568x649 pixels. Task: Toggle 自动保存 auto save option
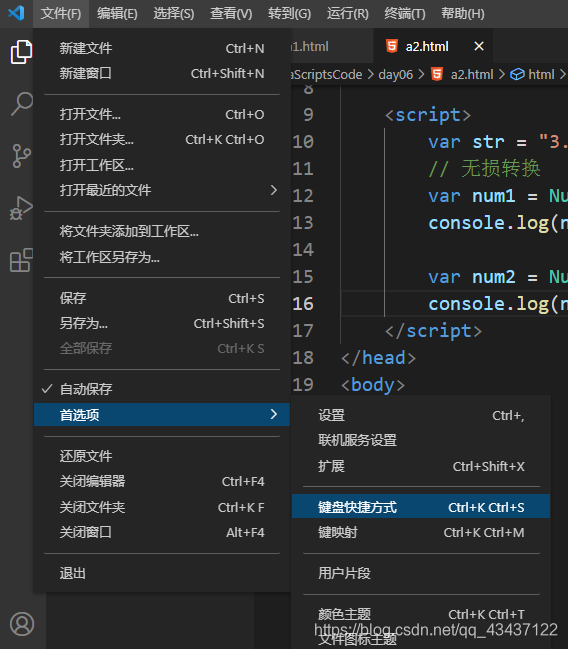coord(162,389)
